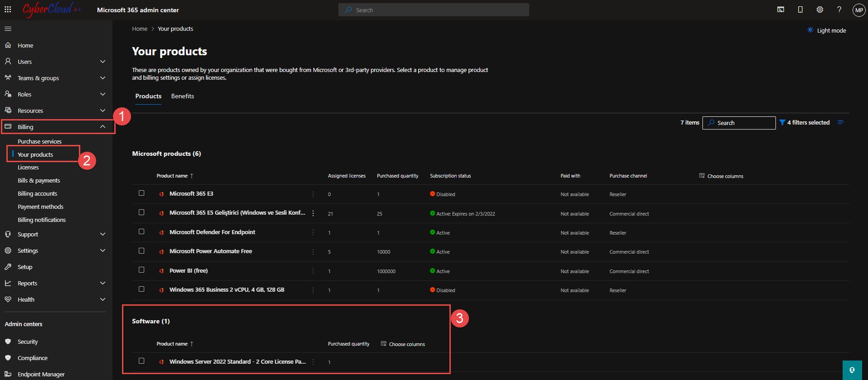Click the Reports chart icon

(x=8, y=283)
